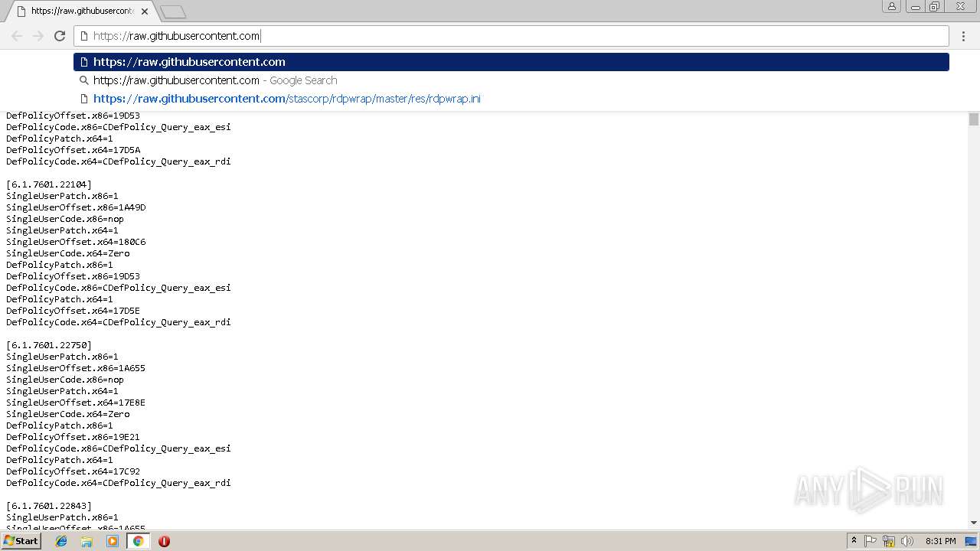Click the page scrollbar thumb
The width and height of the screenshot is (980, 551).
tap(974, 119)
